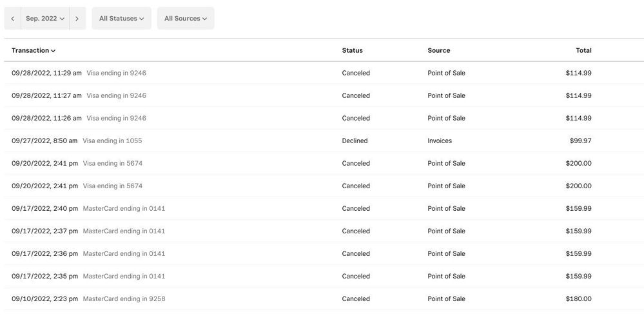Open the 09/28/2022 11:29 am transaction
The image size is (644, 332).
pos(46,73)
